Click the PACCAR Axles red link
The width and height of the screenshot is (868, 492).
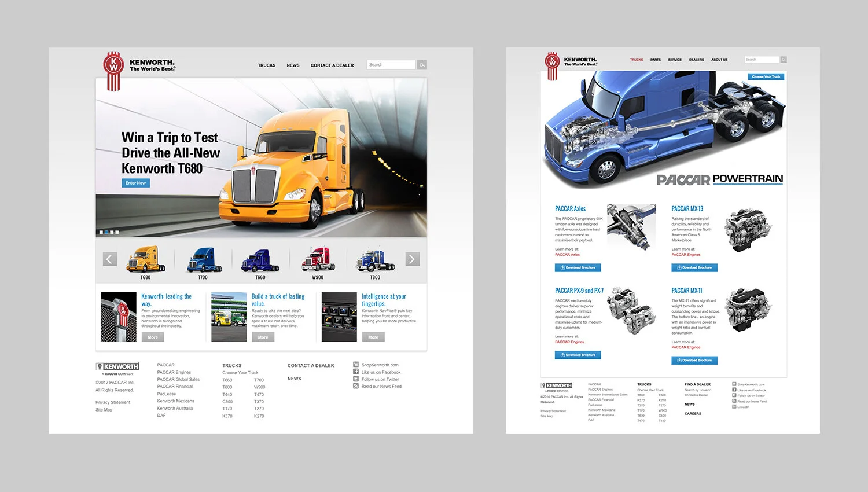567,255
